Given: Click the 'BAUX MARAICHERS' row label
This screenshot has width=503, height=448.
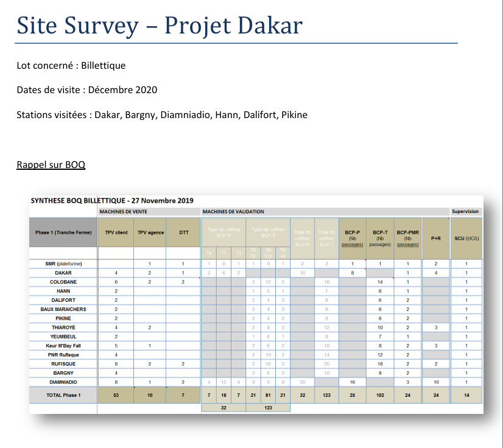Looking at the screenshot, I should tap(63, 309).
